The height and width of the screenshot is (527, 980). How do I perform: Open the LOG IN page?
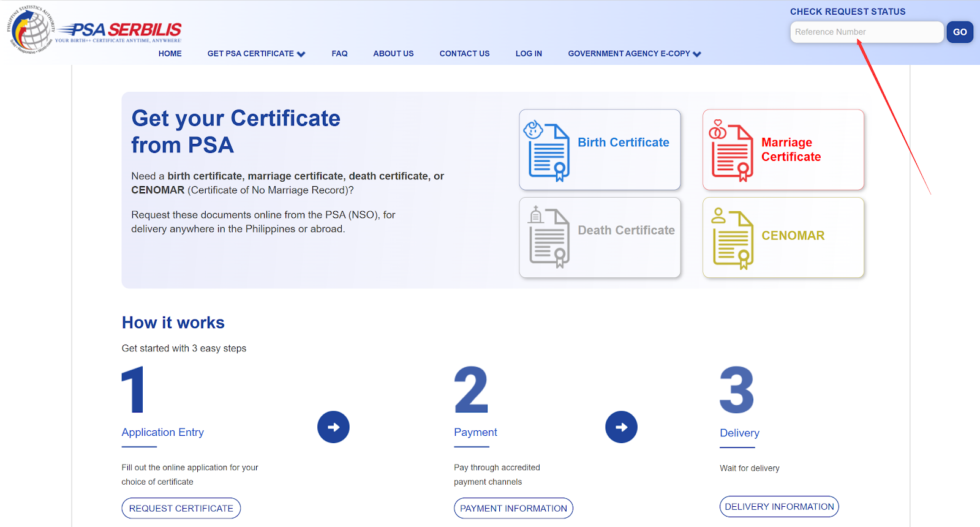pyautogui.click(x=529, y=54)
